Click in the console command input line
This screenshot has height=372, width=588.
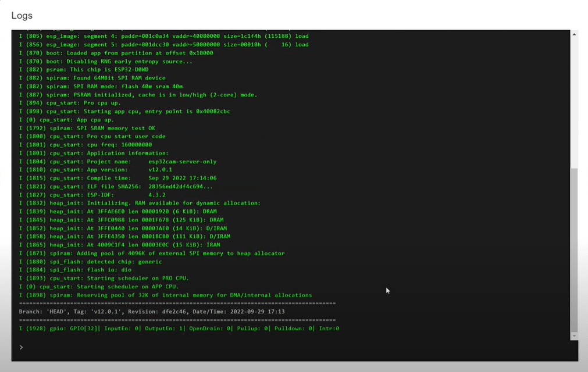291,347
